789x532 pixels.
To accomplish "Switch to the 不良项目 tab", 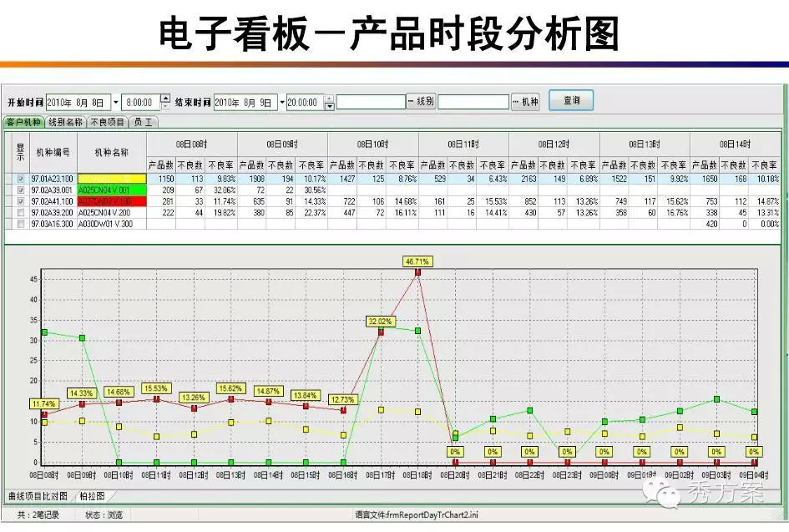I will coord(108,122).
